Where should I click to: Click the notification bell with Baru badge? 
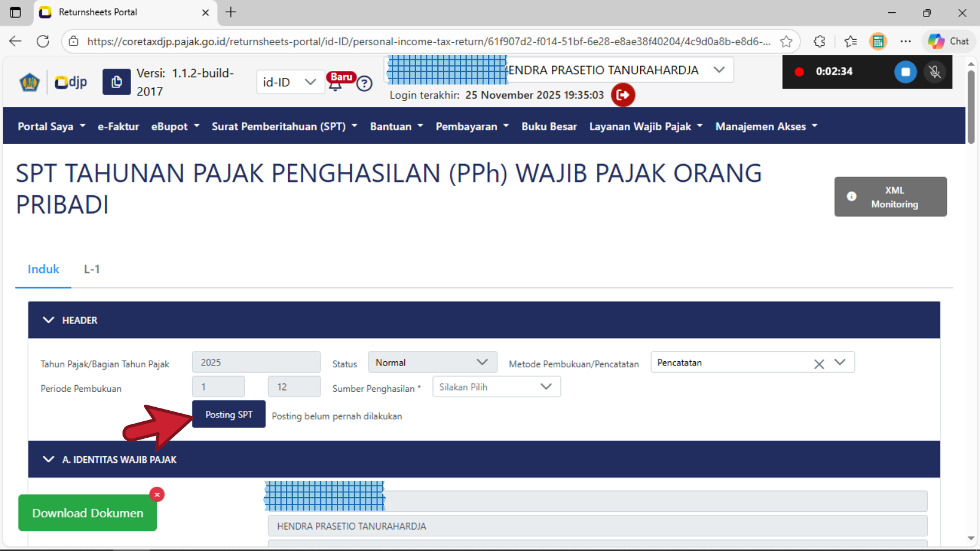click(x=336, y=83)
